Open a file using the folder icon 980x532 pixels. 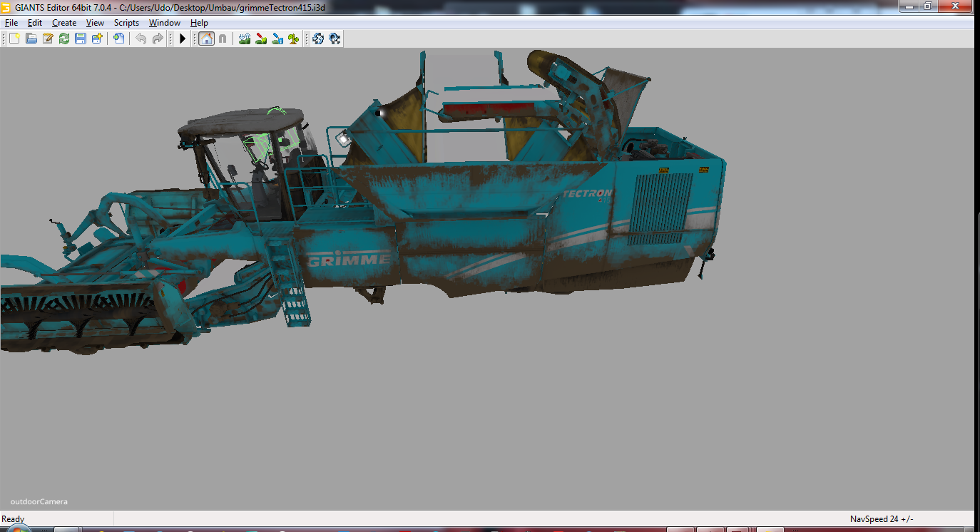click(31, 39)
